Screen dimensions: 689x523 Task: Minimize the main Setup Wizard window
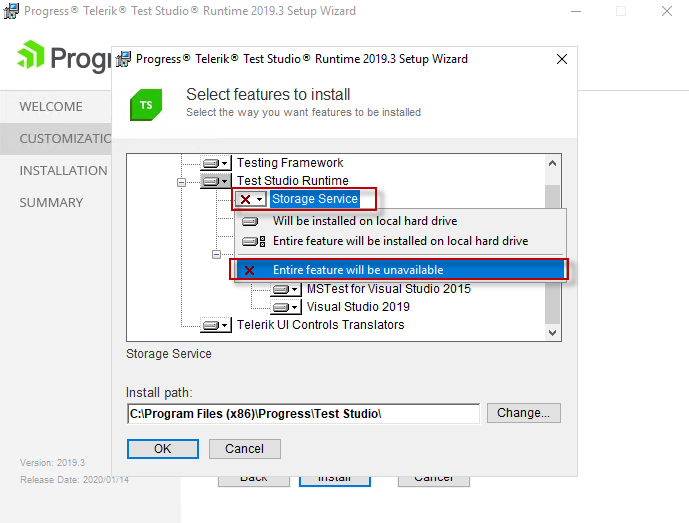[576, 11]
